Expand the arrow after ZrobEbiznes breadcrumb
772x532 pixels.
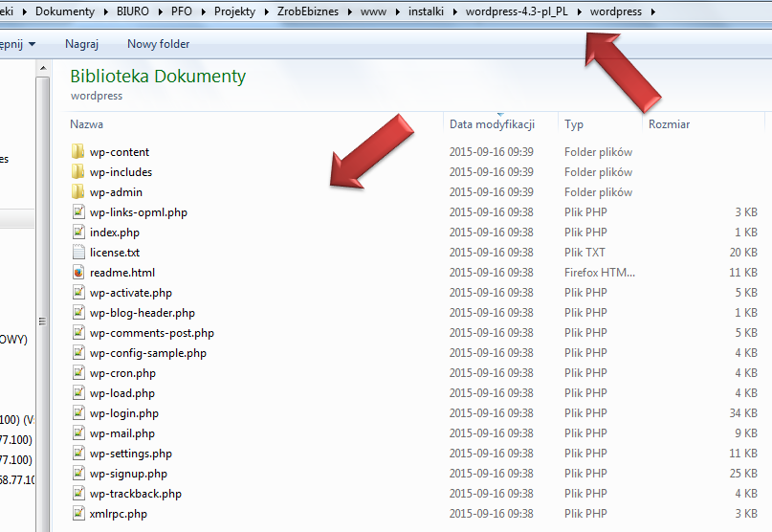point(349,11)
